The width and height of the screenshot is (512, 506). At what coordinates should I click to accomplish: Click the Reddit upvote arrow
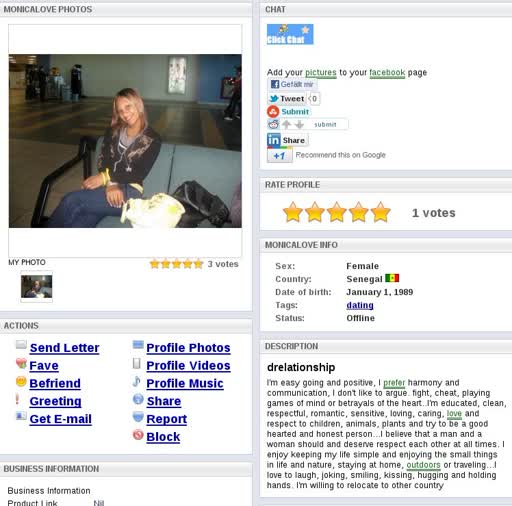286,125
